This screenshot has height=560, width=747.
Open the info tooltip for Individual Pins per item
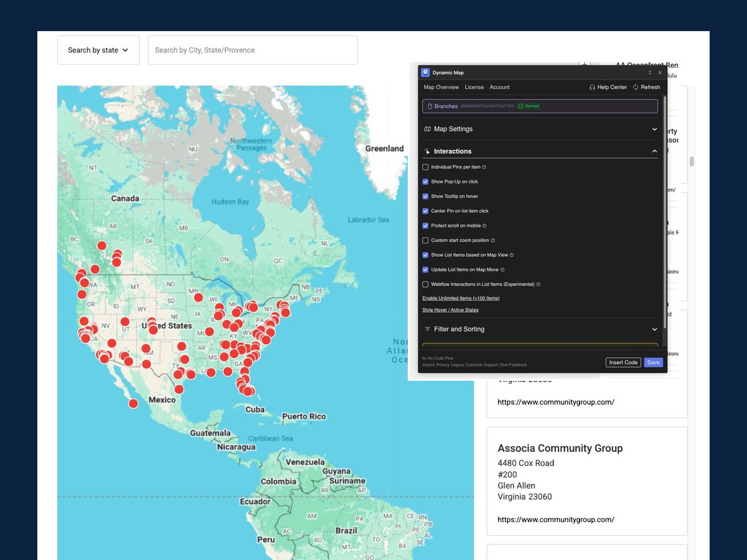[484, 167]
